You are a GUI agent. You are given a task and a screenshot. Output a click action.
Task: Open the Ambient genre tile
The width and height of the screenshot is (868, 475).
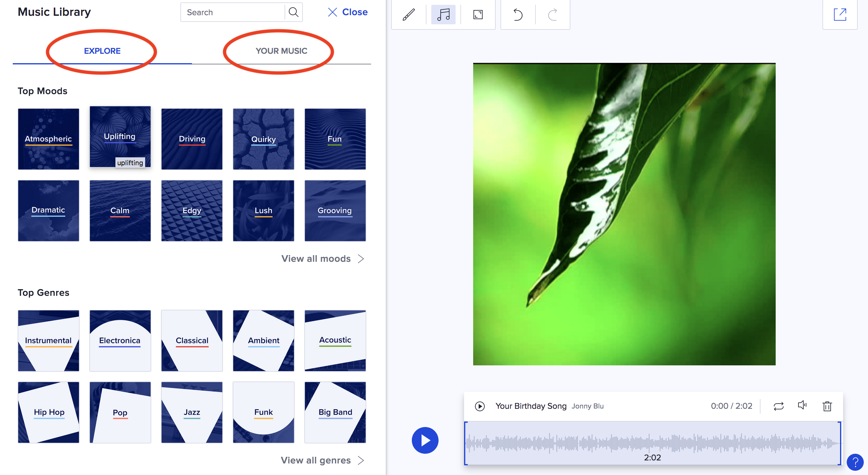point(264,340)
